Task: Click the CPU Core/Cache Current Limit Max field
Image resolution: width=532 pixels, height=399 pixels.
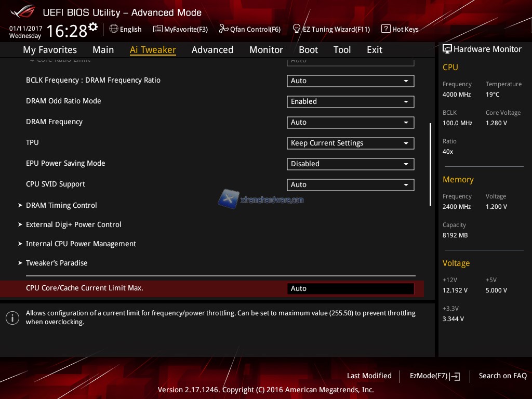Action: pyautogui.click(x=350, y=289)
